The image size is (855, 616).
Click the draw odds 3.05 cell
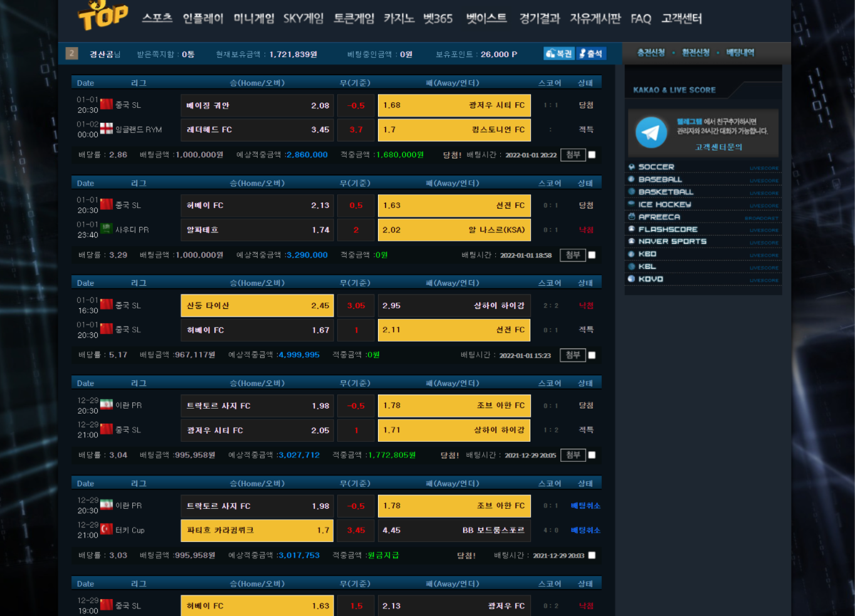[x=356, y=306]
